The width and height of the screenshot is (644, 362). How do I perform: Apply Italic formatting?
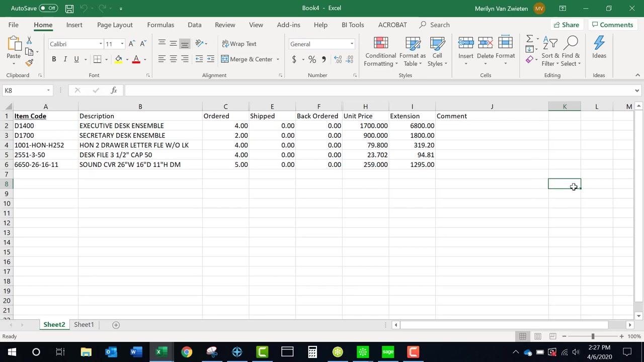65,59
